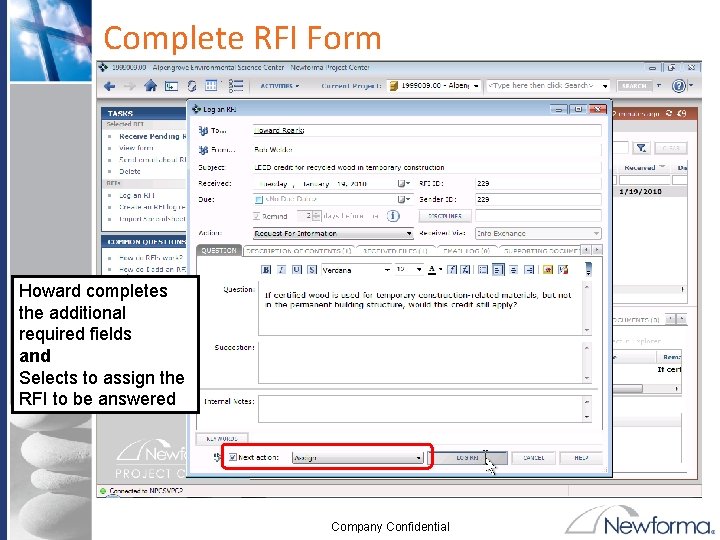Image resolution: width=720 pixels, height=540 pixels.
Task: Click the insert picture icon in editor
Action: click(x=547, y=270)
